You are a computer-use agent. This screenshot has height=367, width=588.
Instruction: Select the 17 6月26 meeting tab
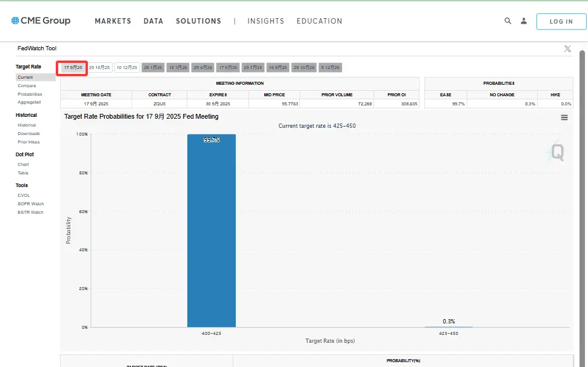pos(228,68)
